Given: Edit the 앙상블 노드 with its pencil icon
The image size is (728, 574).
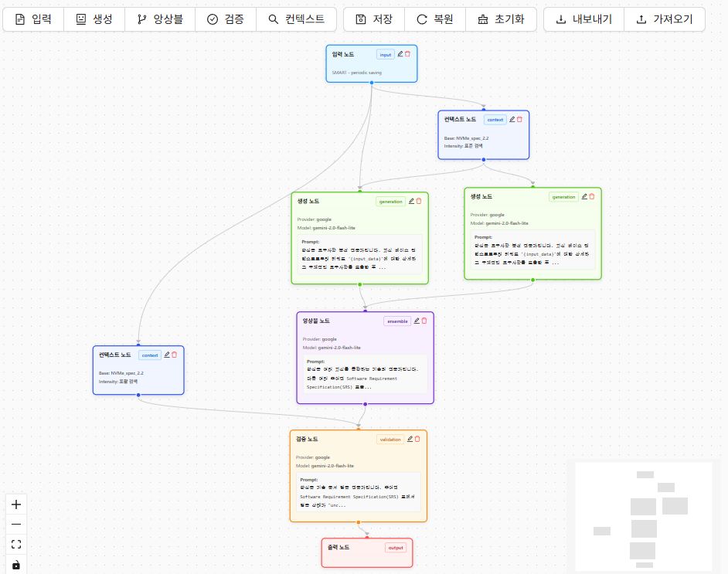Looking at the screenshot, I should [417, 321].
